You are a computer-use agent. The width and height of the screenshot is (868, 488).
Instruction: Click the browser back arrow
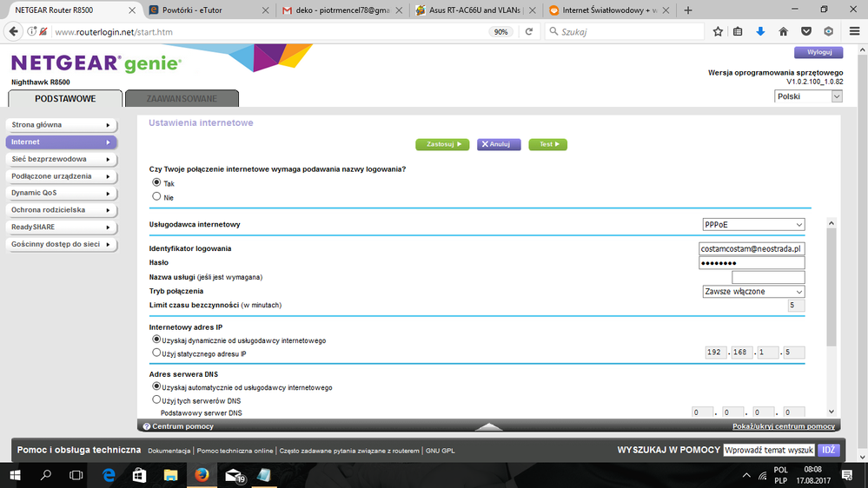coord(13,31)
